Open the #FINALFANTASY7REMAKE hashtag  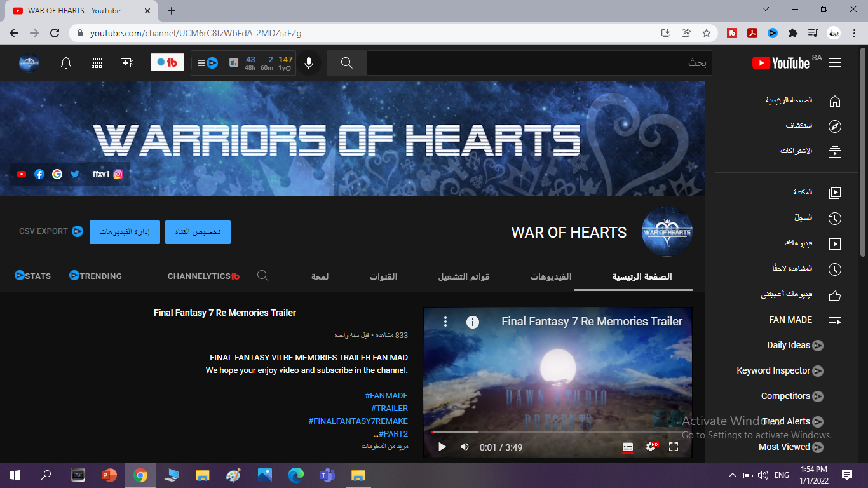tap(358, 421)
